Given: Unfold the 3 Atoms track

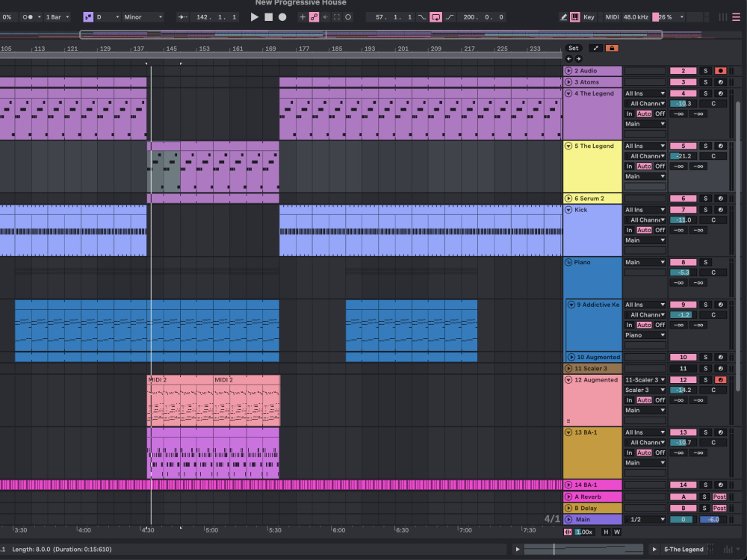Looking at the screenshot, I should (x=568, y=82).
